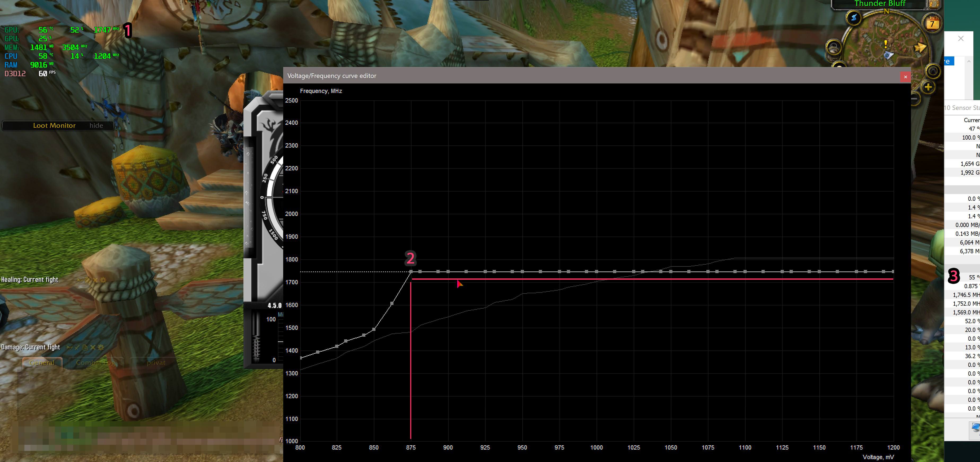
Task: Select the curve point at 800 mV
Action: click(x=300, y=358)
